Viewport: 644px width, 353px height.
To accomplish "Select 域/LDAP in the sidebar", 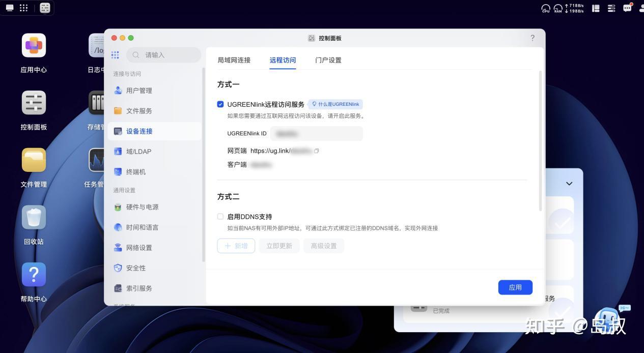I will click(x=155, y=152).
